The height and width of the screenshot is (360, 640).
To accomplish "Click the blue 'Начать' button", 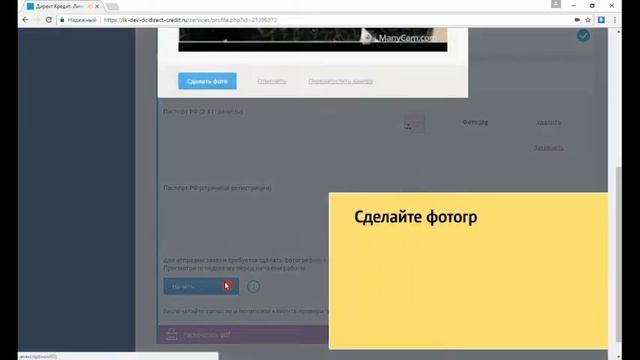I will 201,286.
